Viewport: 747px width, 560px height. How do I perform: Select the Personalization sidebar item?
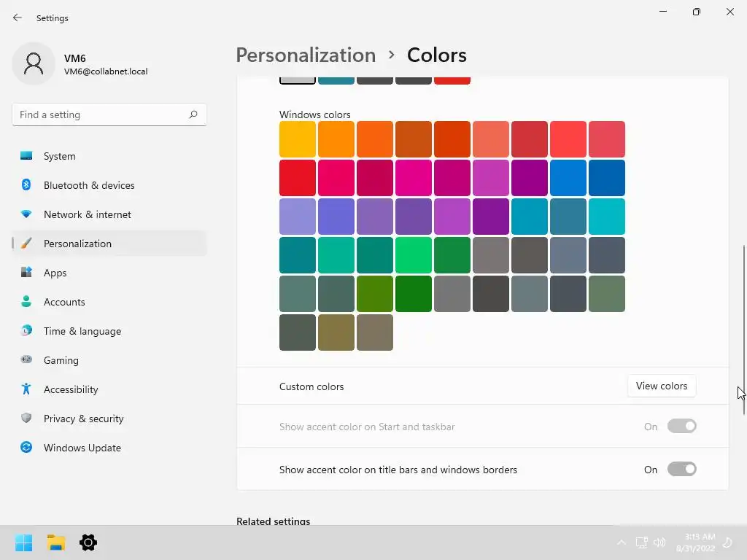[x=109, y=244]
